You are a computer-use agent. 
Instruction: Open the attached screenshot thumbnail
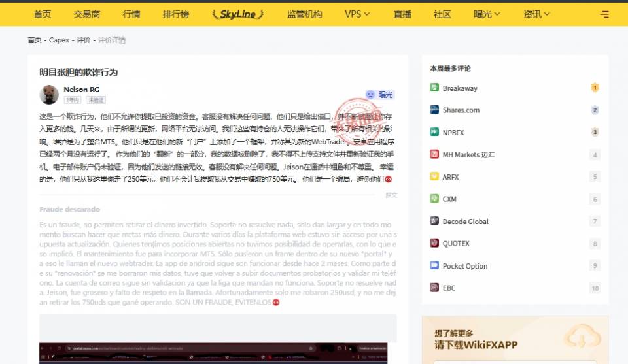tap(213, 353)
